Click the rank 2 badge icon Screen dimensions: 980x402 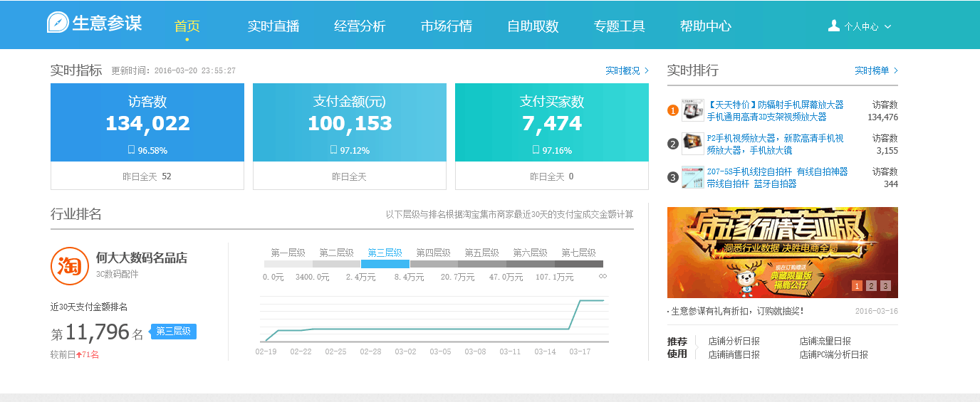[673, 144]
